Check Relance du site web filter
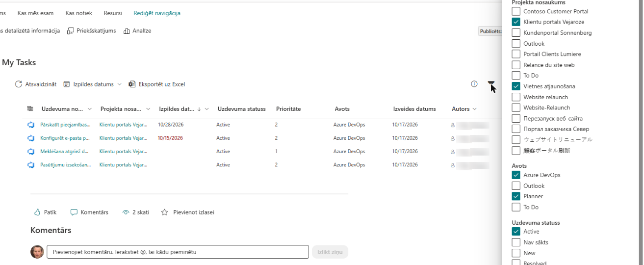This screenshot has height=265, width=644. (x=516, y=65)
